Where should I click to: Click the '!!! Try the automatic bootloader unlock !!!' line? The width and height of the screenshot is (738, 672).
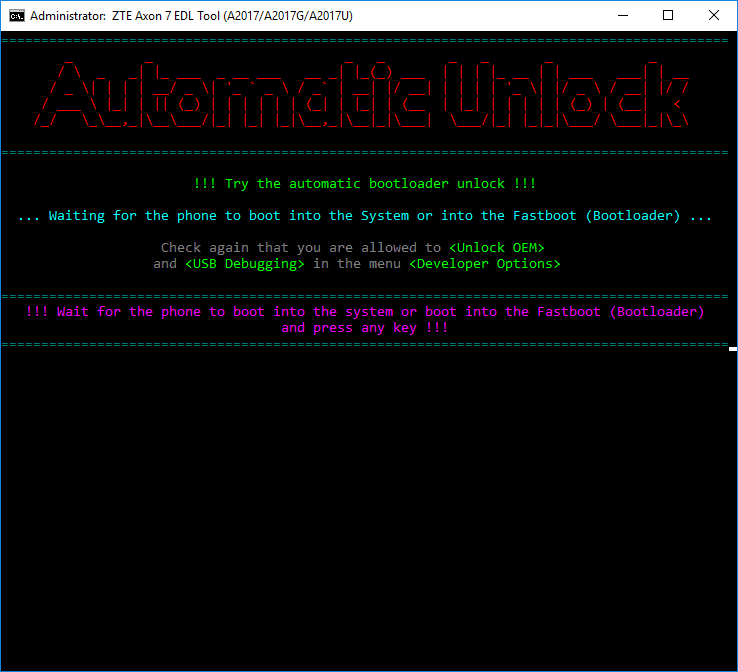point(365,184)
